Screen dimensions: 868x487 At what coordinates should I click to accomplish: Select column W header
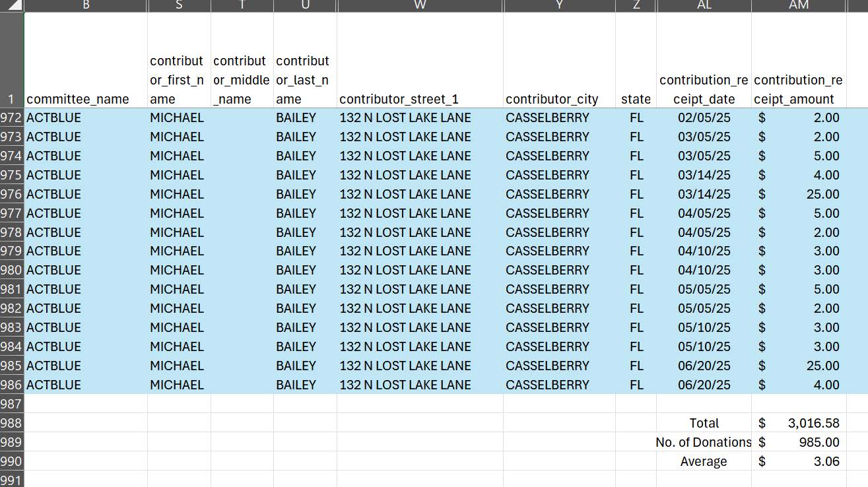pos(420,6)
